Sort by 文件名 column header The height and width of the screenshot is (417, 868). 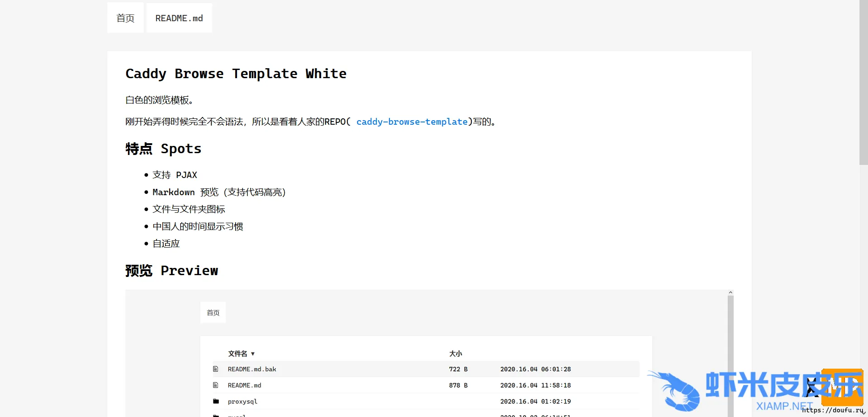[242, 354]
